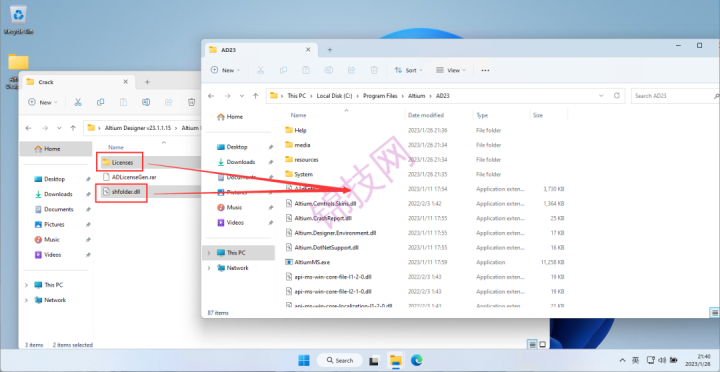Open the three-dot More menu in AD23

click(485, 70)
